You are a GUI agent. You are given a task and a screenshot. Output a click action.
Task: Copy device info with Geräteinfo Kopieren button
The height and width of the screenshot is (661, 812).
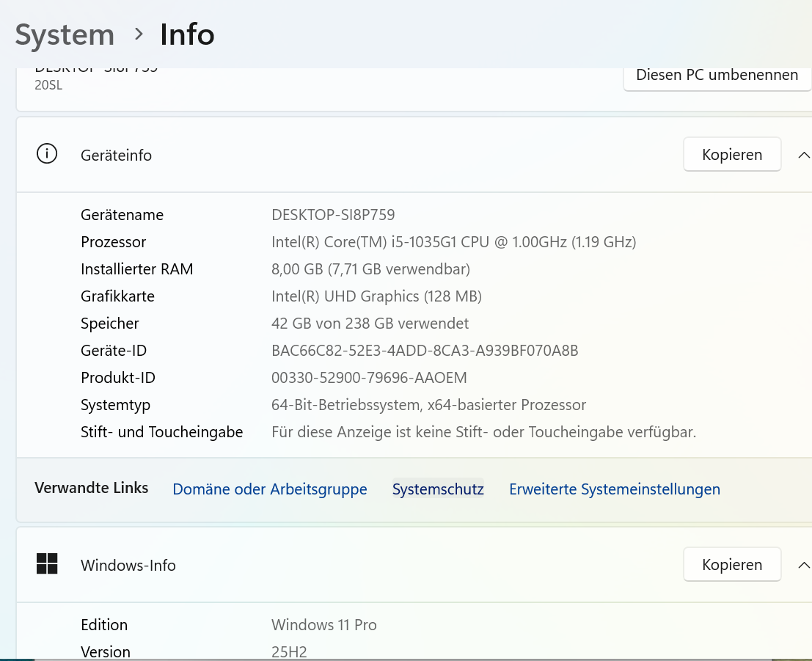(x=732, y=154)
